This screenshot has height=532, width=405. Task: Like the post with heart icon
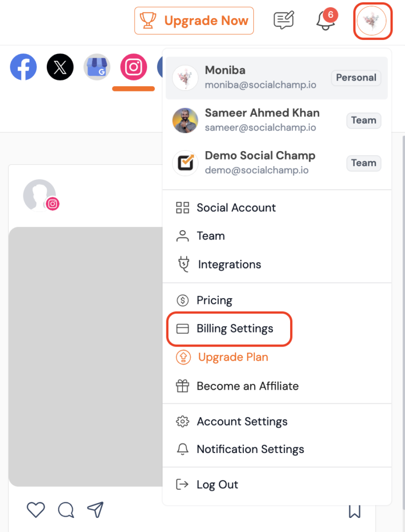(36, 510)
